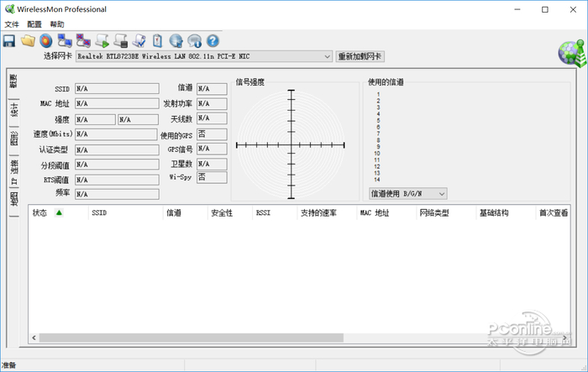Screen dimensions: 588x372
Task: Sort list by the 网络类型 column header
Action: click(446, 213)
